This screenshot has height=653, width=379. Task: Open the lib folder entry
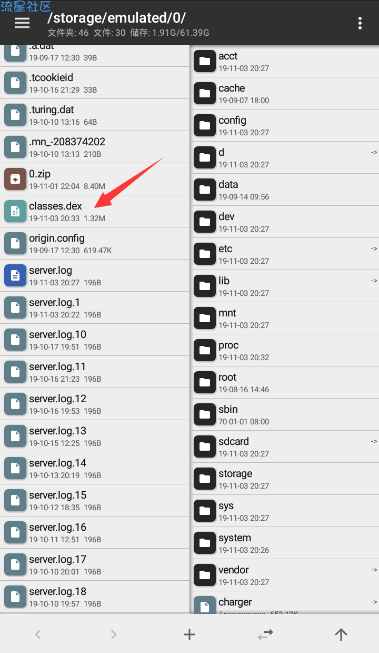pyautogui.click(x=285, y=286)
